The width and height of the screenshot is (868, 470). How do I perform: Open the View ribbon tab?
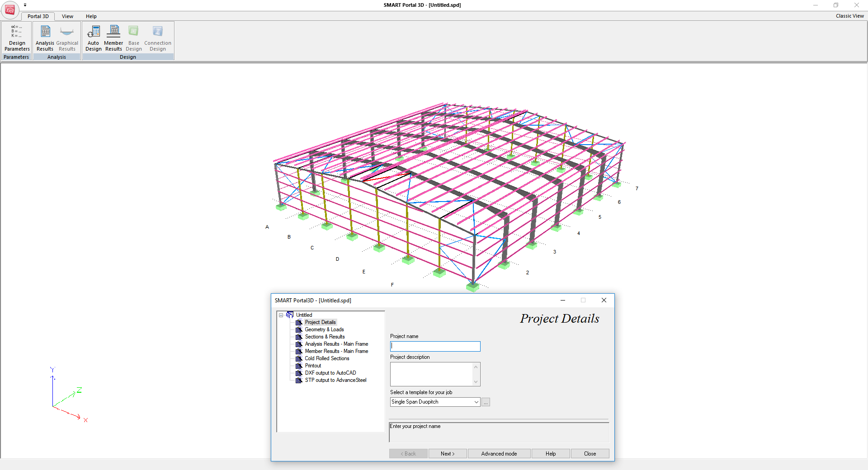pos(67,16)
